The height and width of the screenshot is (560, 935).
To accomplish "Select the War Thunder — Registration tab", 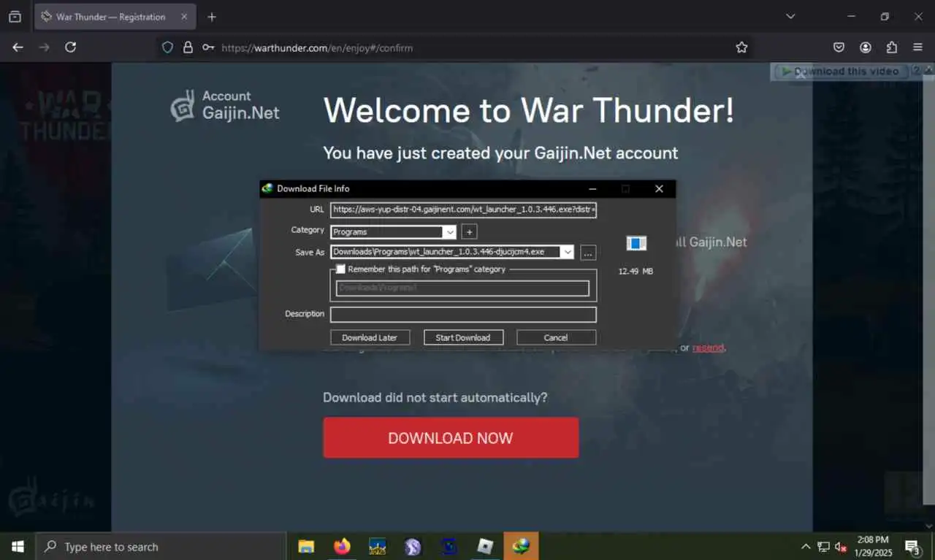I will (x=115, y=17).
